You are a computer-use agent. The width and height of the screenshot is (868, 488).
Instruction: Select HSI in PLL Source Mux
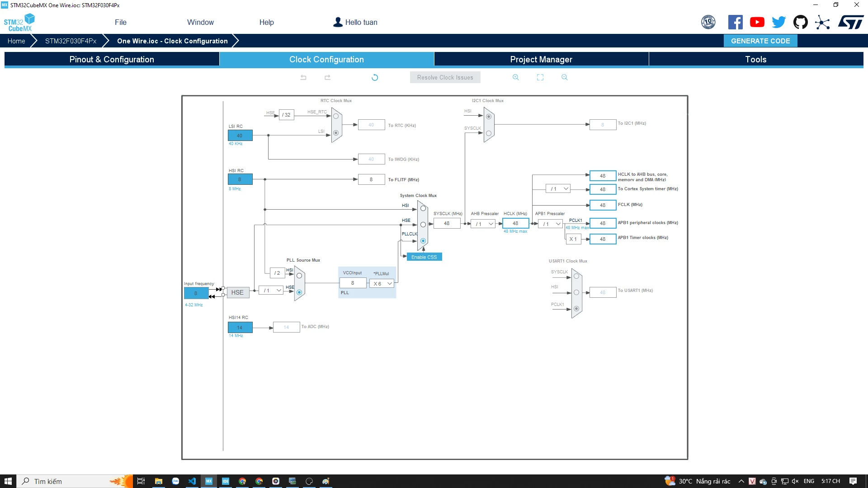[x=299, y=276]
